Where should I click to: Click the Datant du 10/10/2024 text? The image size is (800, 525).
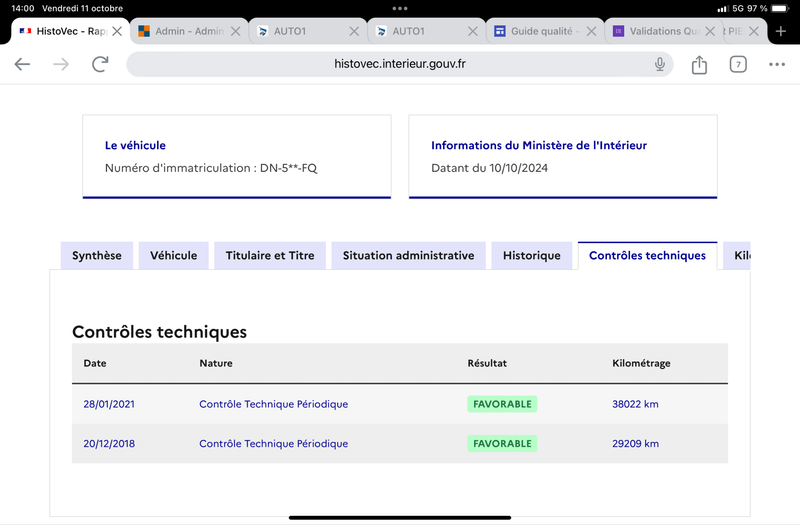[x=489, y=168]
